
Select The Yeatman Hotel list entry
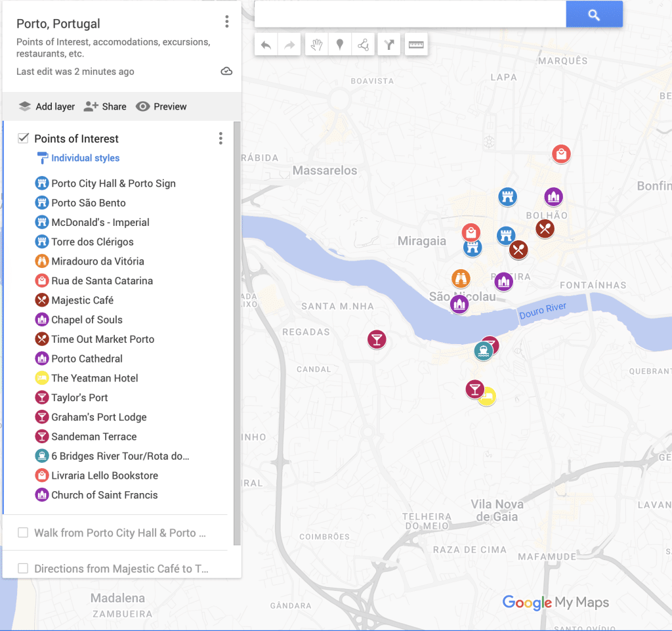click(94, 378)
